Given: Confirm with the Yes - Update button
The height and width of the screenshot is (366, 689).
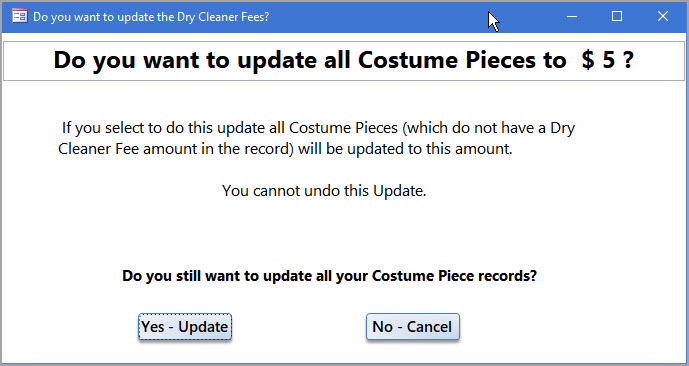Looking at the screenshot, I should pyautogui.click(x=185, y=327).
